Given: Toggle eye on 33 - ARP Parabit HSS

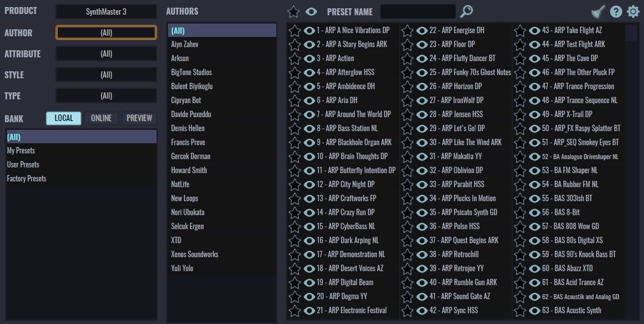Looking at the screenshot, I should 422,185.
